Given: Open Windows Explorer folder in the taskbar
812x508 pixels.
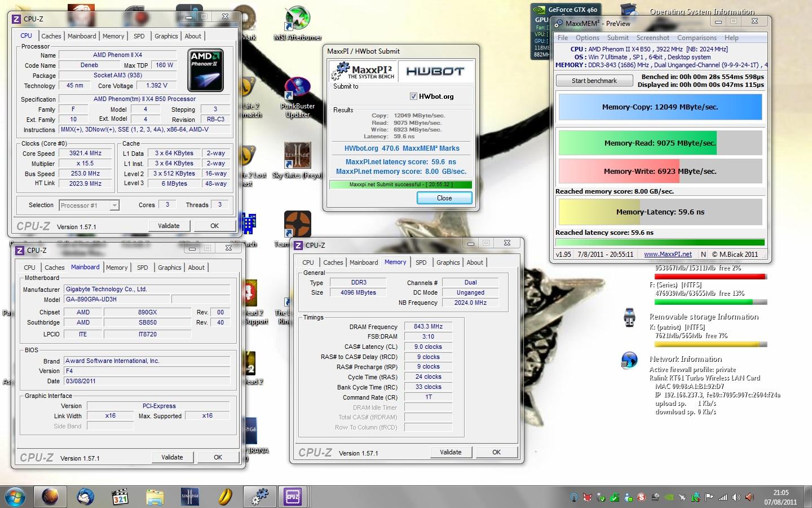Looking at the screenshot, I should click(155, 497).
